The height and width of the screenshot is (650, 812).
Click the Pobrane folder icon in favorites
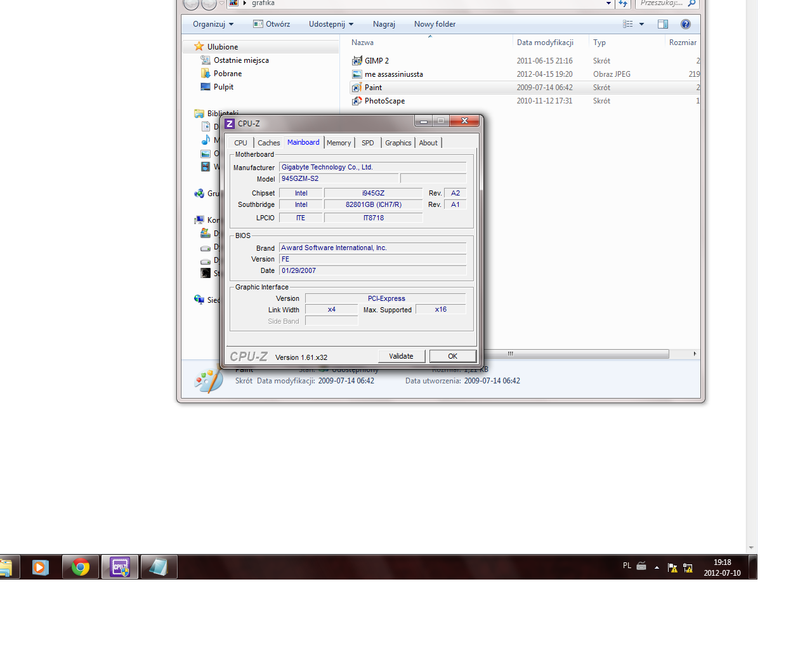point(206,74)
